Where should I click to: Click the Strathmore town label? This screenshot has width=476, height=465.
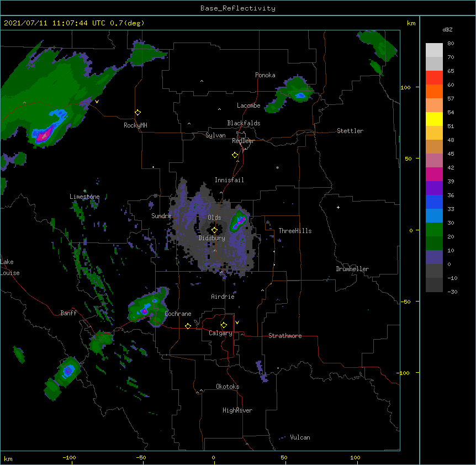point(285,336)
